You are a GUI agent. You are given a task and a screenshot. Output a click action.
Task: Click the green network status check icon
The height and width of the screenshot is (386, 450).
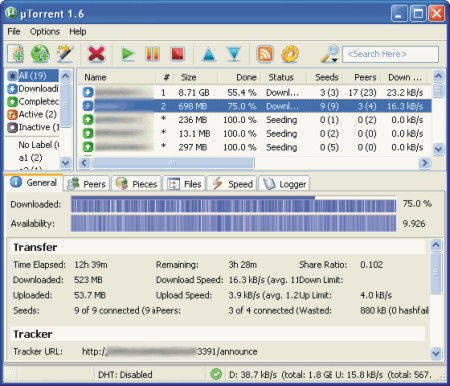[216, 374]
